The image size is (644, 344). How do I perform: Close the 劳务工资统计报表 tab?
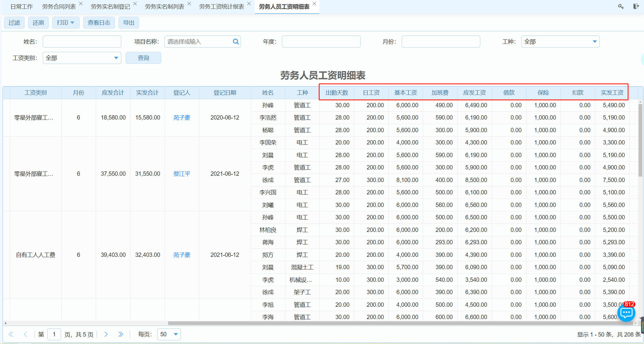click(x=249, y=4)
